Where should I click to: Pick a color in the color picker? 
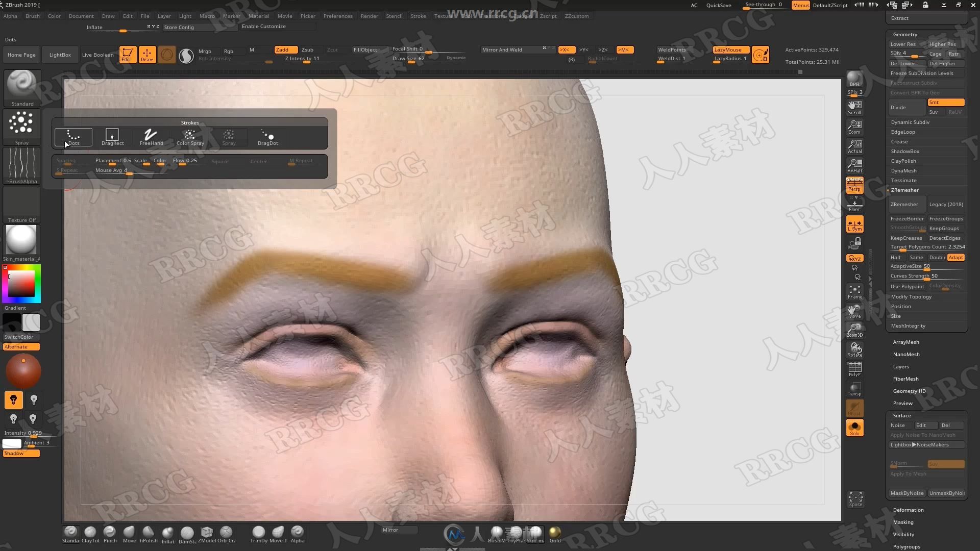(21, 284)
